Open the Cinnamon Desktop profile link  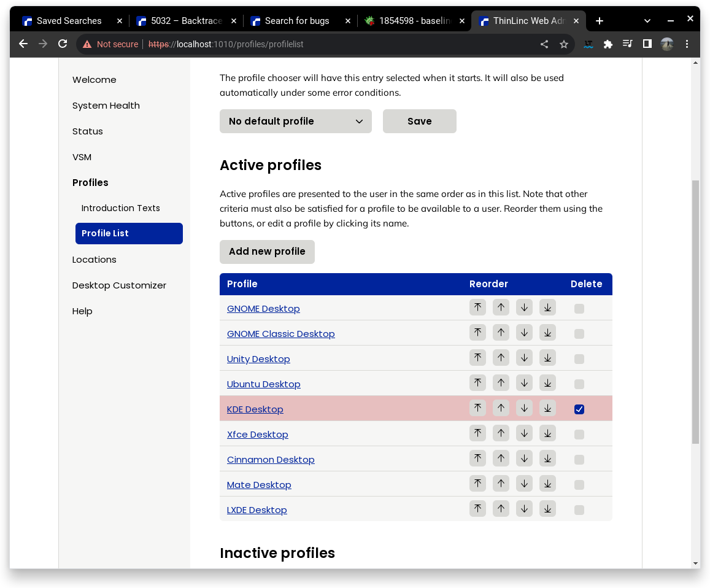coord(271,459)
